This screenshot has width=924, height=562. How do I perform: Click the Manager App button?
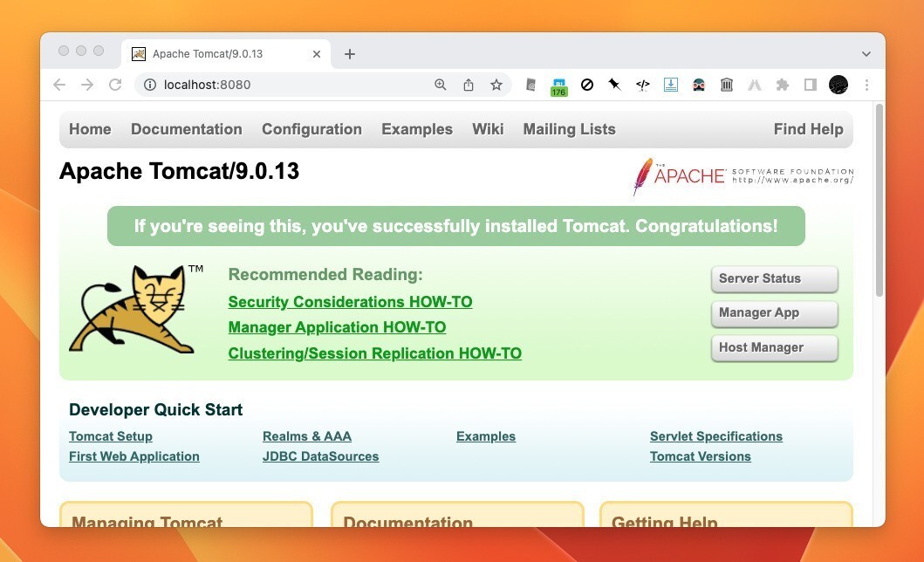(774, 312)
